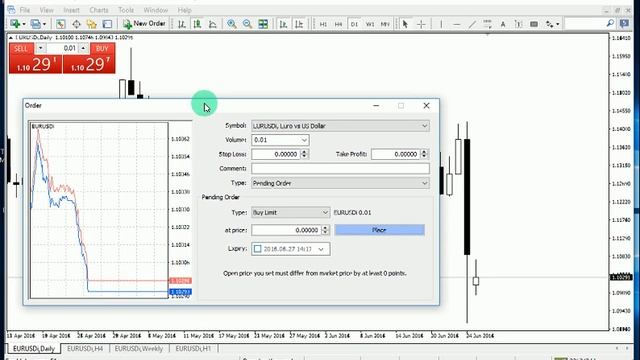The height and width of the screenshot is (360, 640).
Task: Adjust the at price spinner arrows
Action: pyautogui.click(x=325, y=230)
